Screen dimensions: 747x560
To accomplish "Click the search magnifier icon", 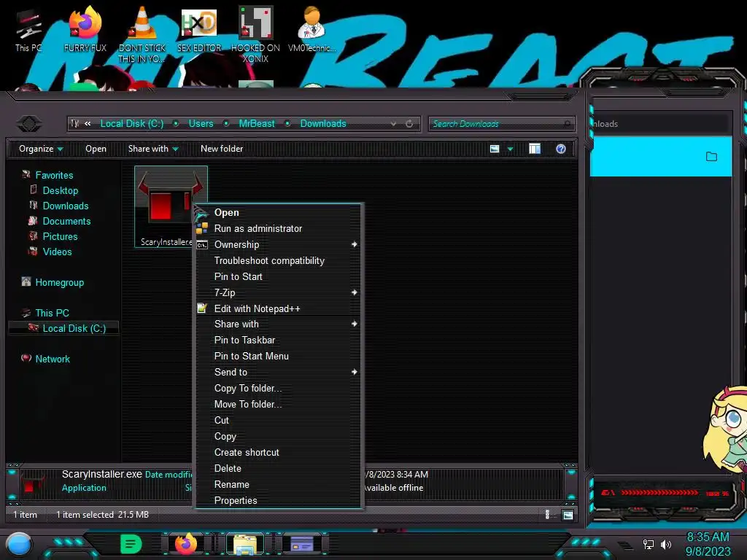I will pos(567,124).
